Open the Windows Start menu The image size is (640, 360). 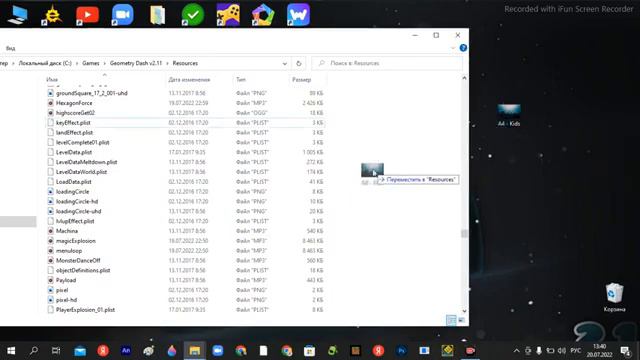(11, 351)
